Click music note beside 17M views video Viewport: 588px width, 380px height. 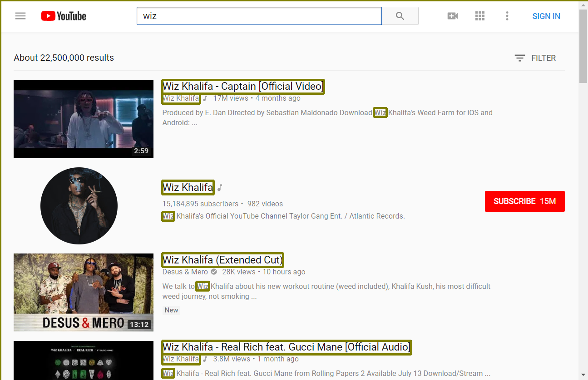point(205,98)
